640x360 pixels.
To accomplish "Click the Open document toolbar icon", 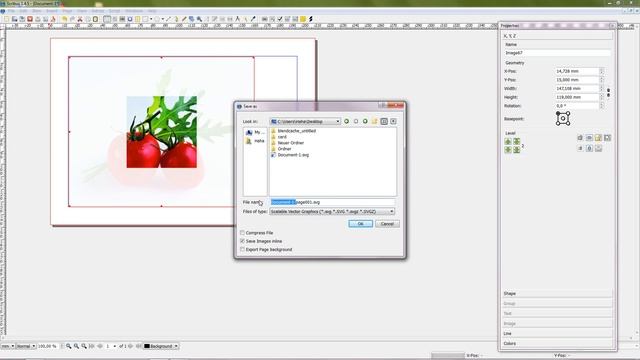I will coord(14,19).
